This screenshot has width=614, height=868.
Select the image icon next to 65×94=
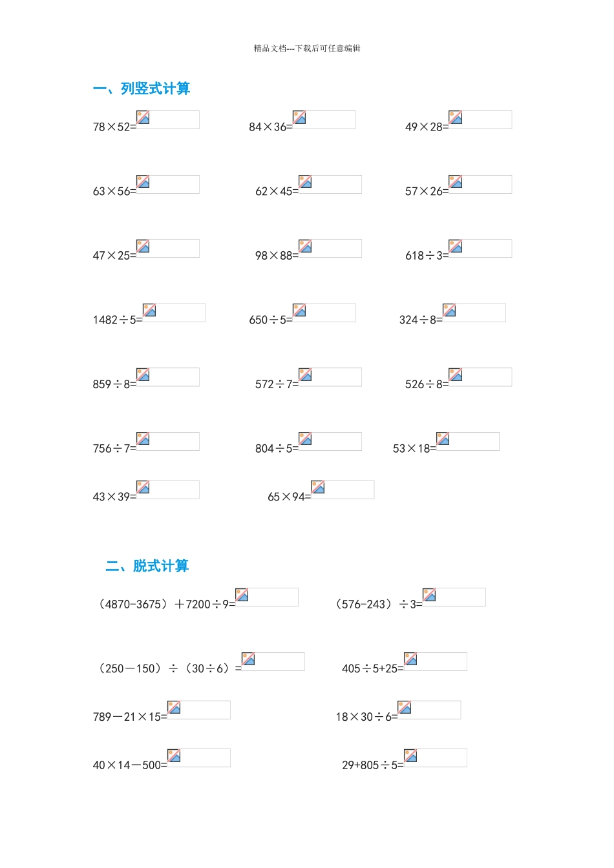[x=318, y=487]
